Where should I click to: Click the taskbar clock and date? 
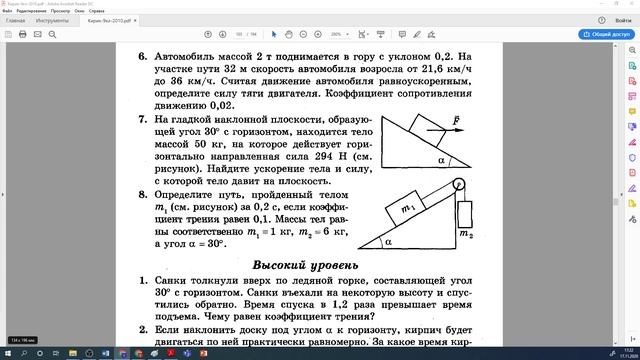[626, 353]
